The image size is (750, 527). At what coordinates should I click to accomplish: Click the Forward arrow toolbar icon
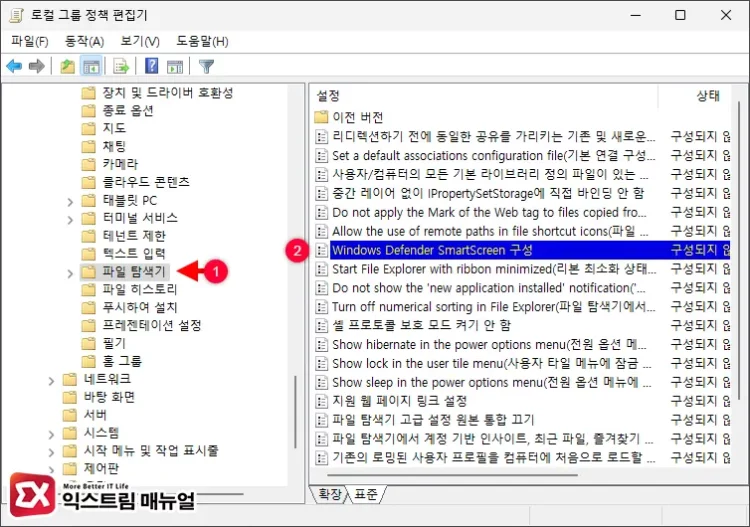37,66
